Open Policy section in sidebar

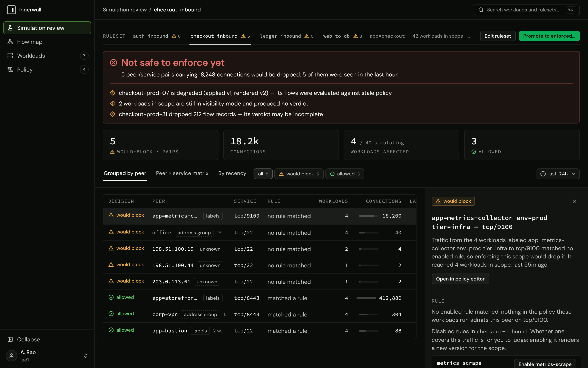(x=47, y=70)
